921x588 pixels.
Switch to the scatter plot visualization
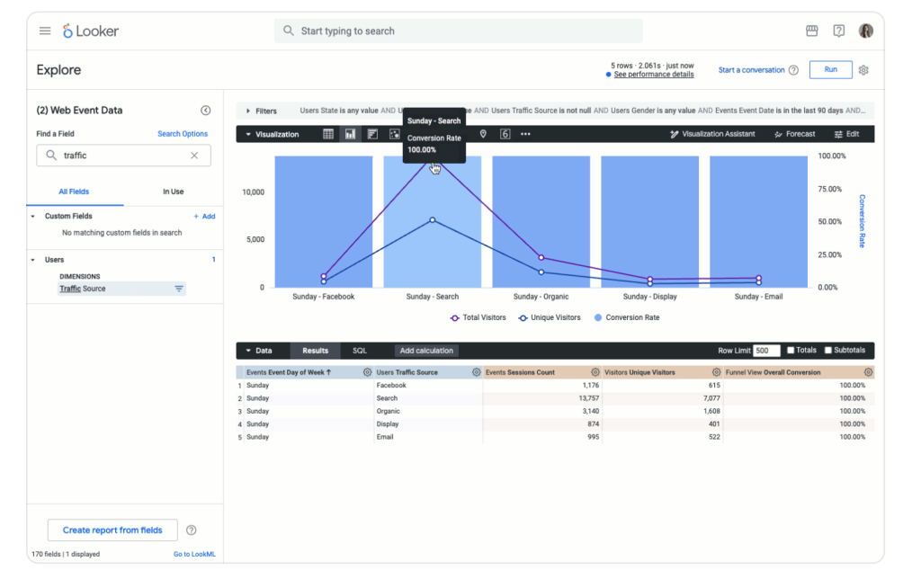[x=395, y=134]
